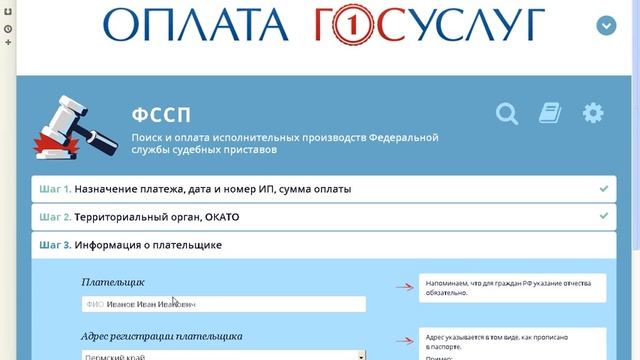
Task: Click the FSSP service description subtitle
Action: pos(285,143)
